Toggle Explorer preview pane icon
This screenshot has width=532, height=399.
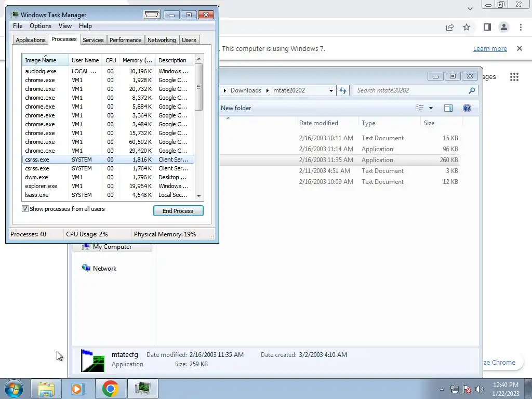(x=448, y=108)
